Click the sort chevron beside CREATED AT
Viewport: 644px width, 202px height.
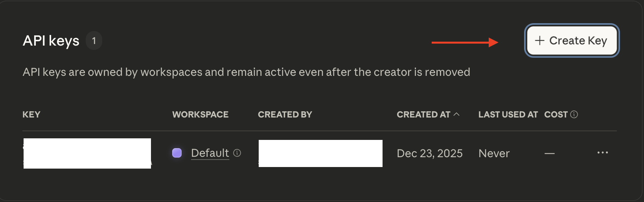(x=456, y=114)
